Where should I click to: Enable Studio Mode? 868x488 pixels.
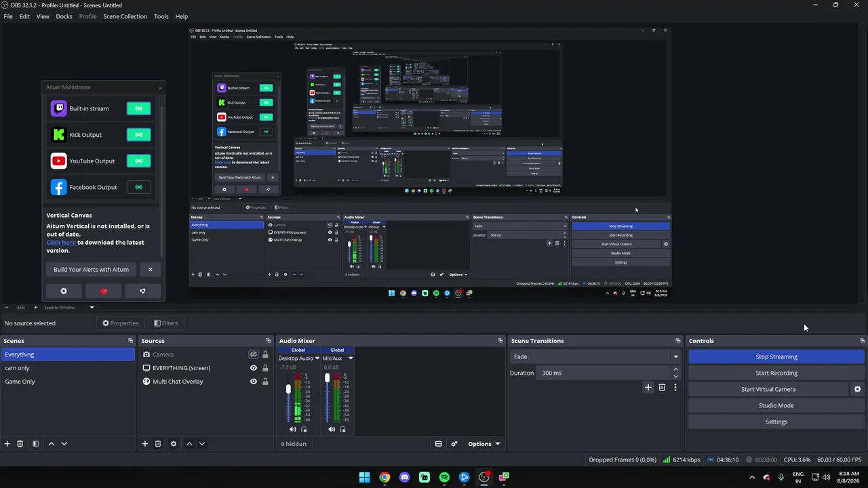pyautogui.click(x=776, y=405)
